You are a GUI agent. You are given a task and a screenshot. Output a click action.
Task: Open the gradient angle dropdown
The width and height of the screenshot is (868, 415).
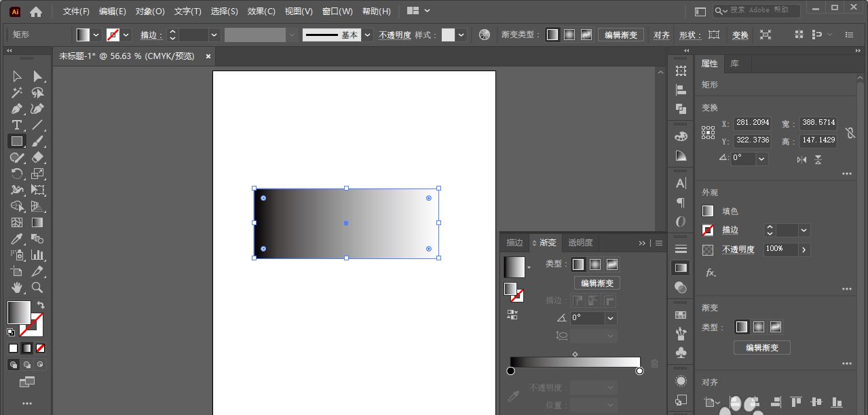610,318
